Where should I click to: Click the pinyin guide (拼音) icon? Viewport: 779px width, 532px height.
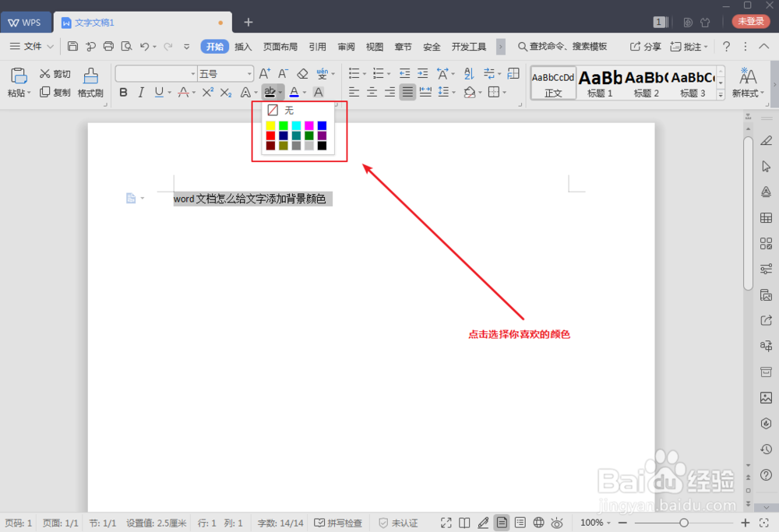323,73
